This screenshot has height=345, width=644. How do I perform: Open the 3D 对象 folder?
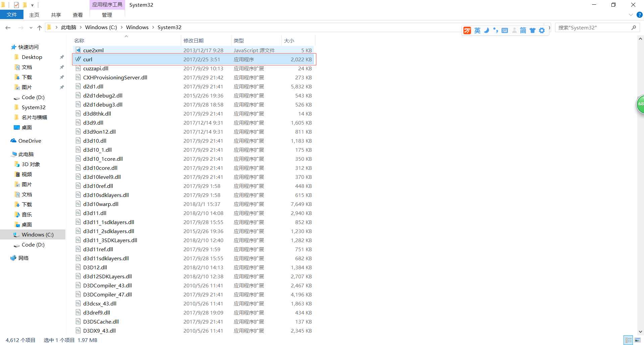tap(31, 164)
